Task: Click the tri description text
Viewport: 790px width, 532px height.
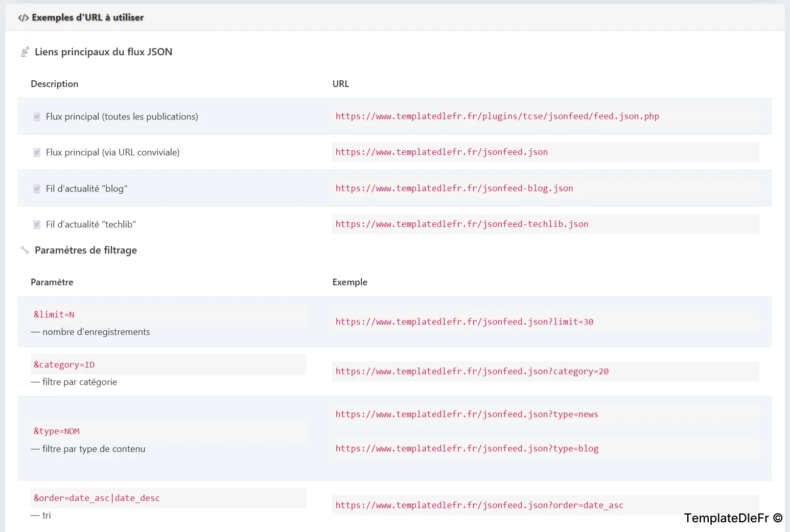Action: pyautogui.click(x=47, y=515)
